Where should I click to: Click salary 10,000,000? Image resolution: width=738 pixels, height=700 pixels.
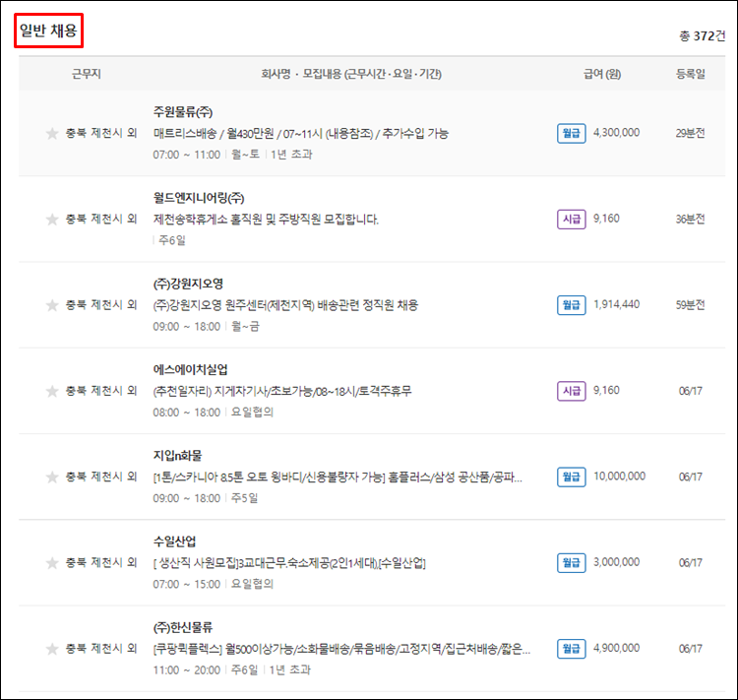619,477
